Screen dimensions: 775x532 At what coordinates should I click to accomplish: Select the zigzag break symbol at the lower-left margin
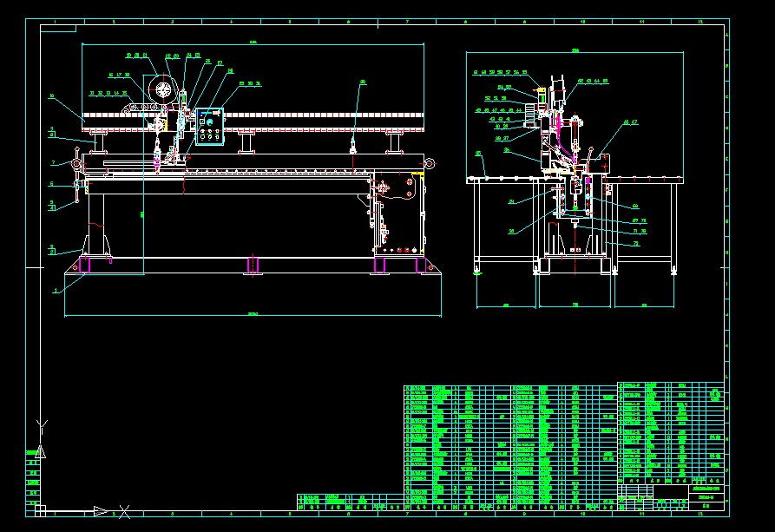[x=41, y=424]
